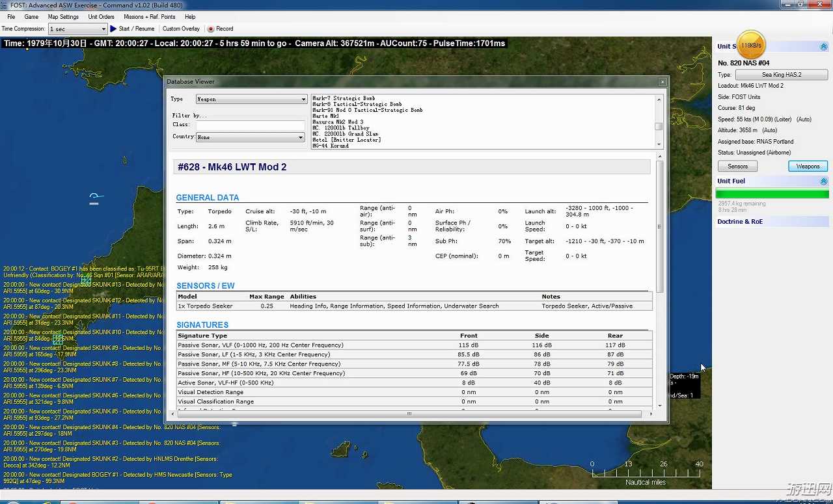Screen dimensions: 833x504
Task: Select Metel [Emitter Locator] in list
Action: (346, 140)
